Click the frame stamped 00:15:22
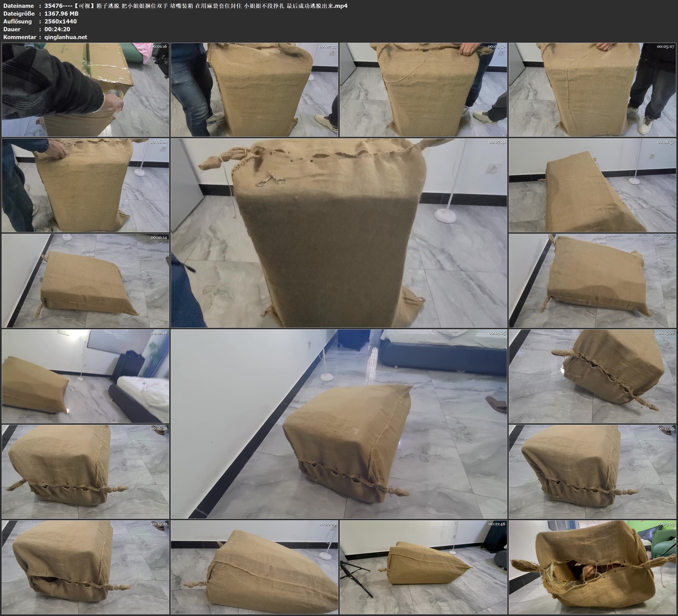 [592, 376]
